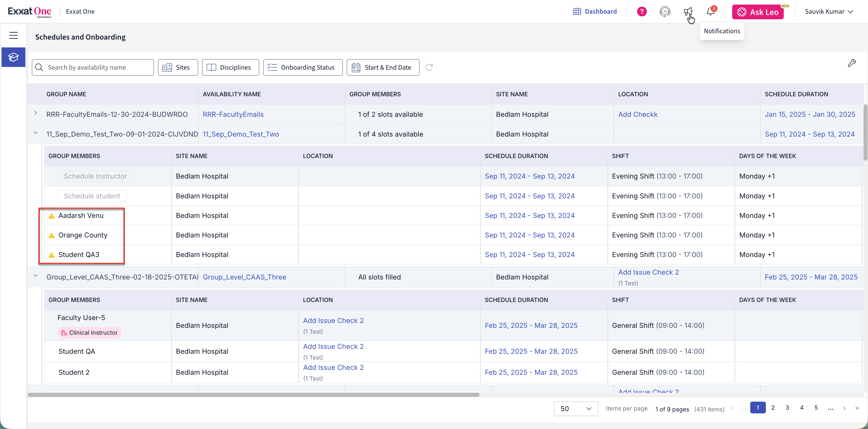The width and height of the screenshot is (868, 429).
Task: Open the Sauvik Kumar user menu
Action: click(x=829, y=12)
